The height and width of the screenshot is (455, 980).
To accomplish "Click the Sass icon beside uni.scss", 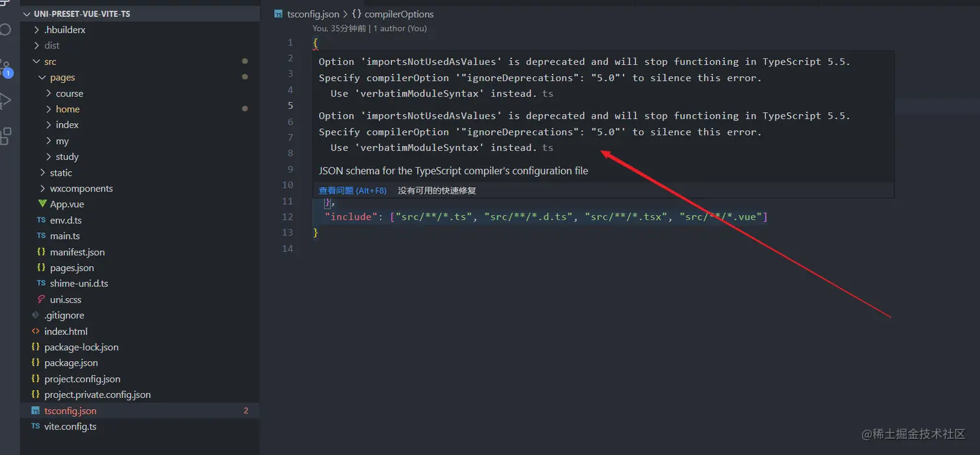I will [41, 299].
